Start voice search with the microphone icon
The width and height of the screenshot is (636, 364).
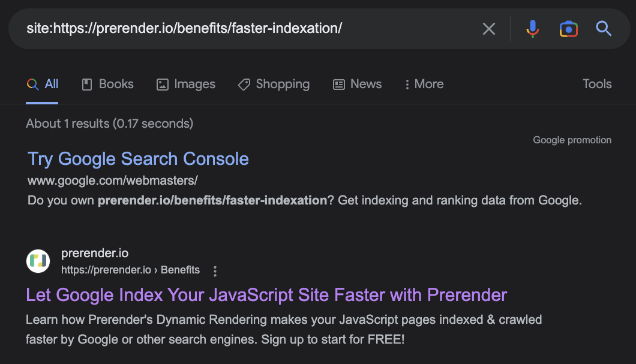tap(532, 29)
